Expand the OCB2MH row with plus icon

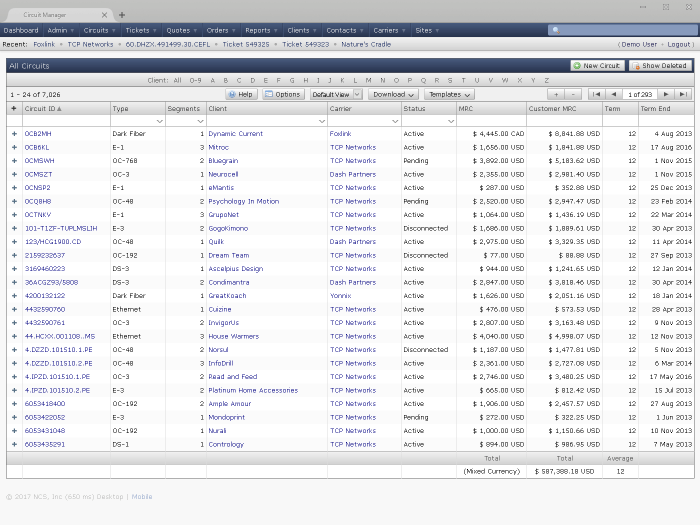click(x=14, y=133)
